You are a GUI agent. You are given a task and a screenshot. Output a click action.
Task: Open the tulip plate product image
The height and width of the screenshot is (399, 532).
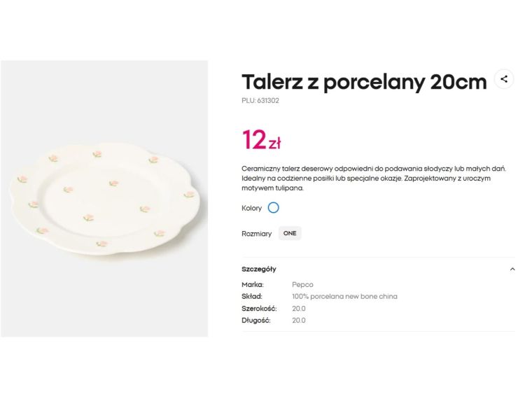point(104,199)
